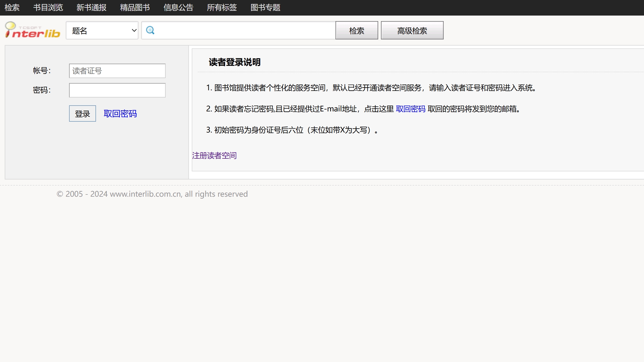This screenshot has width=644, height=362.
Task: Click the 检索 search button
Action: (x=357, y=30)
